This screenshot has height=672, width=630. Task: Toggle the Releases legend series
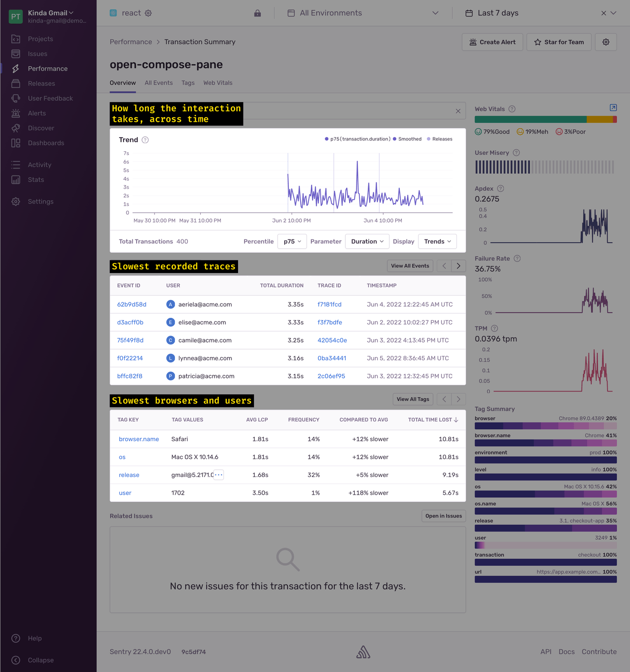click(x=440, y=139)
